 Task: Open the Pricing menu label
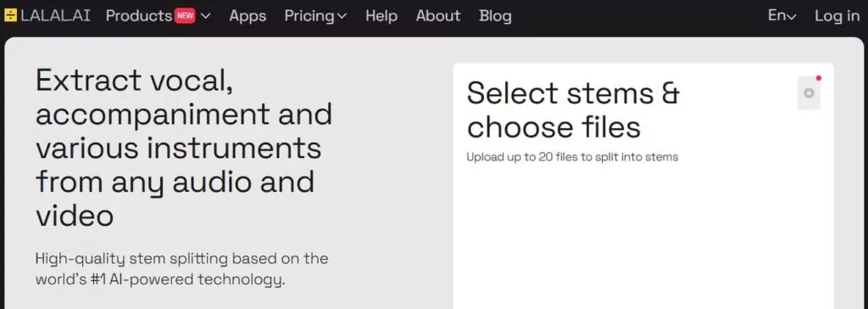309,16
